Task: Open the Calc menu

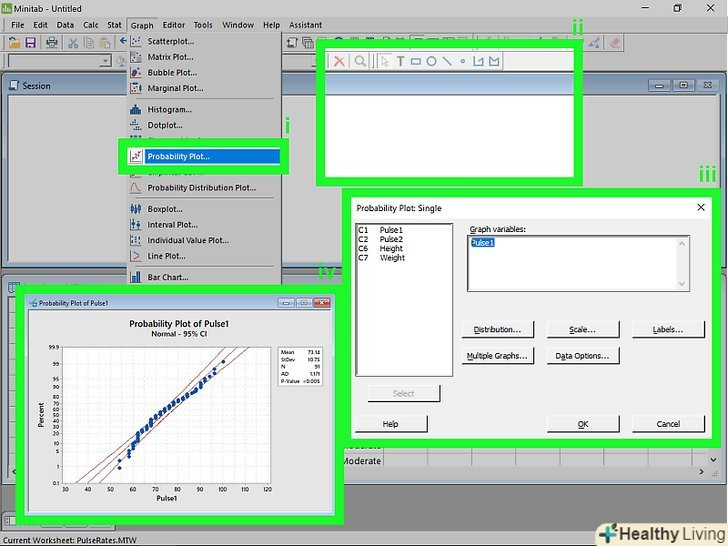Action: (91, 25)
